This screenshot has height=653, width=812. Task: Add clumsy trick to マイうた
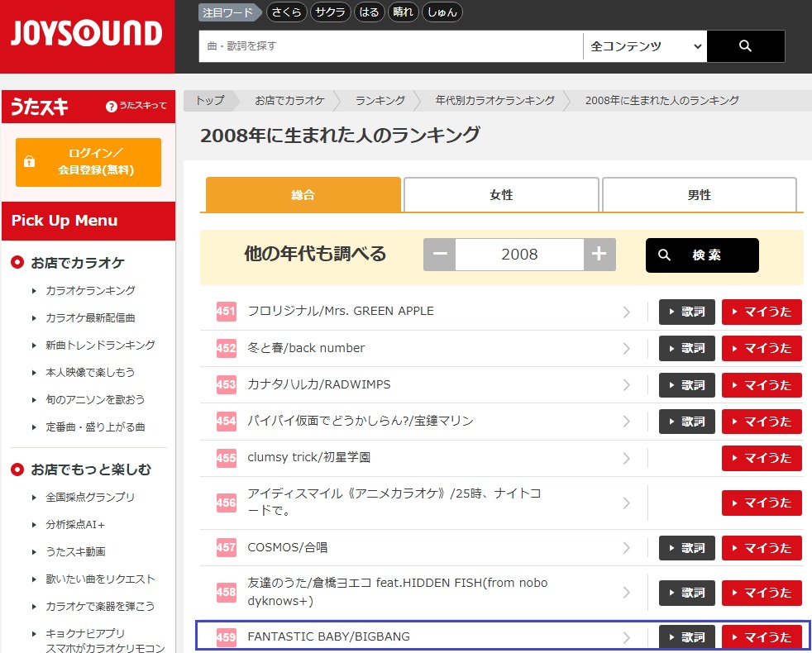click(762, 458)
